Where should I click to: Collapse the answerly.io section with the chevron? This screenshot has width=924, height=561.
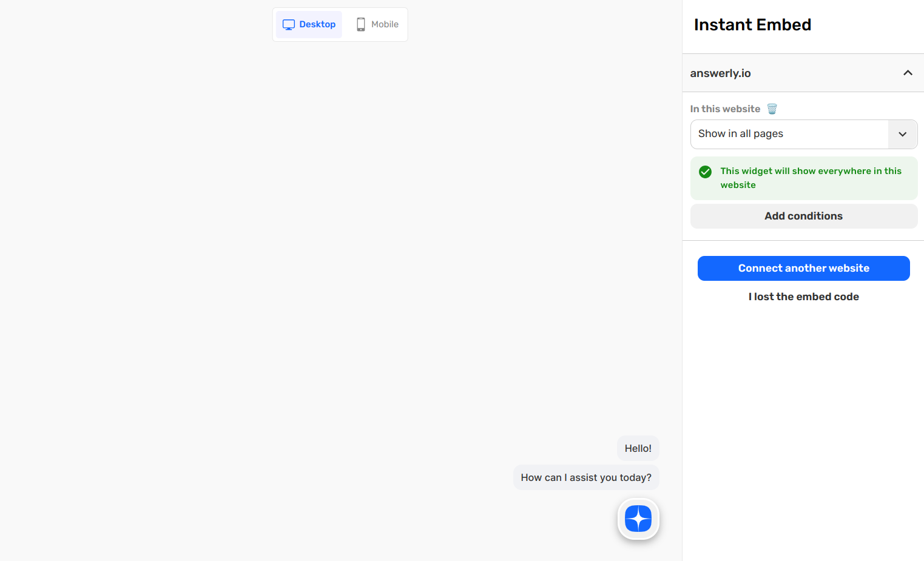pos(908,73)
